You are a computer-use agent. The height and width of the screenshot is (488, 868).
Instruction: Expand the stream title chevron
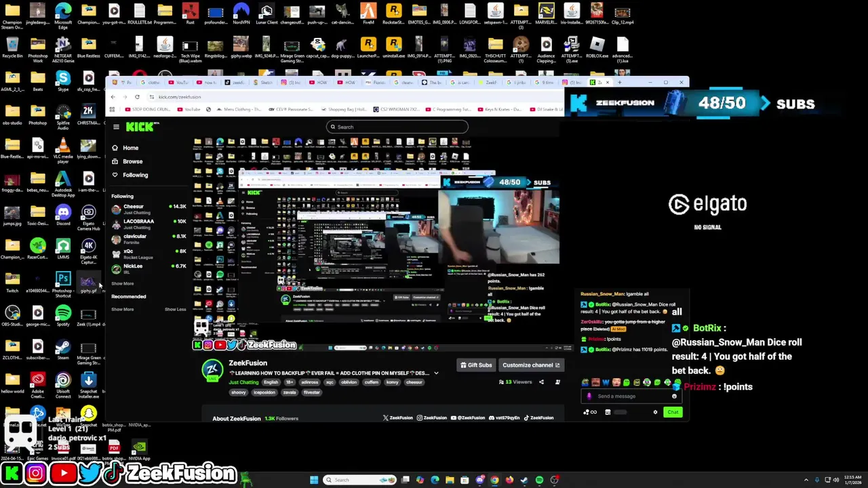coord(436,373)
